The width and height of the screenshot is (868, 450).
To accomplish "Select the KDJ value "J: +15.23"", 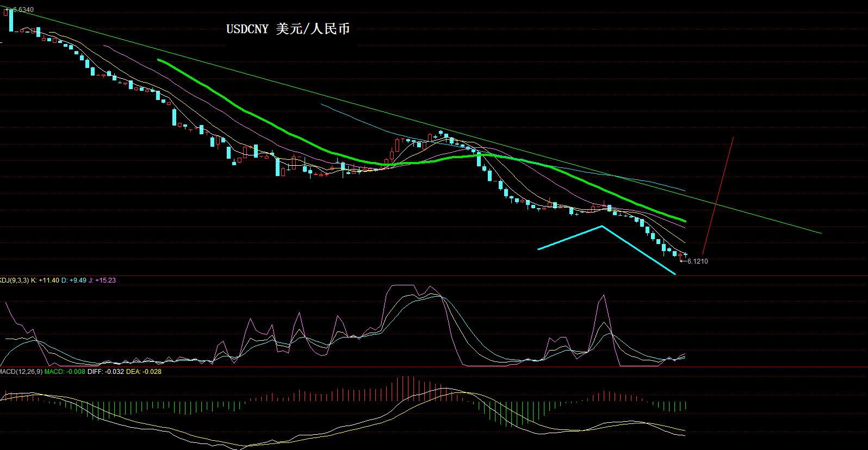I will [x=102, y=280].
